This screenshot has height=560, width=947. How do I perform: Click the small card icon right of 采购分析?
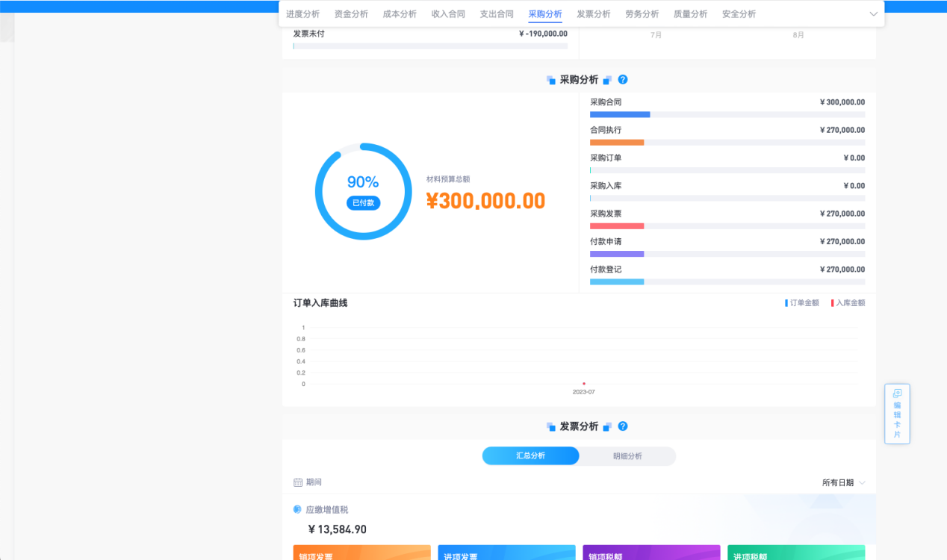(607, 79)
